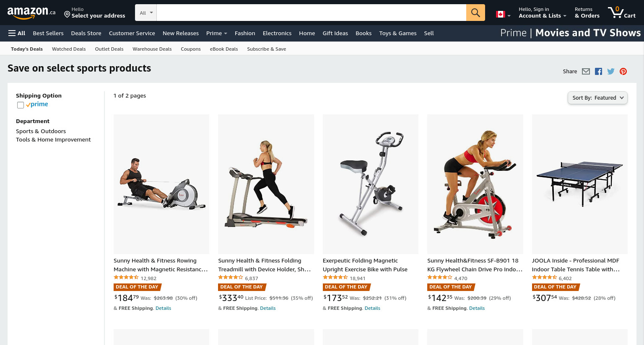Filter by Sports & Outdoors department
Screen dimensions: 644x345
tap(41, 131)
